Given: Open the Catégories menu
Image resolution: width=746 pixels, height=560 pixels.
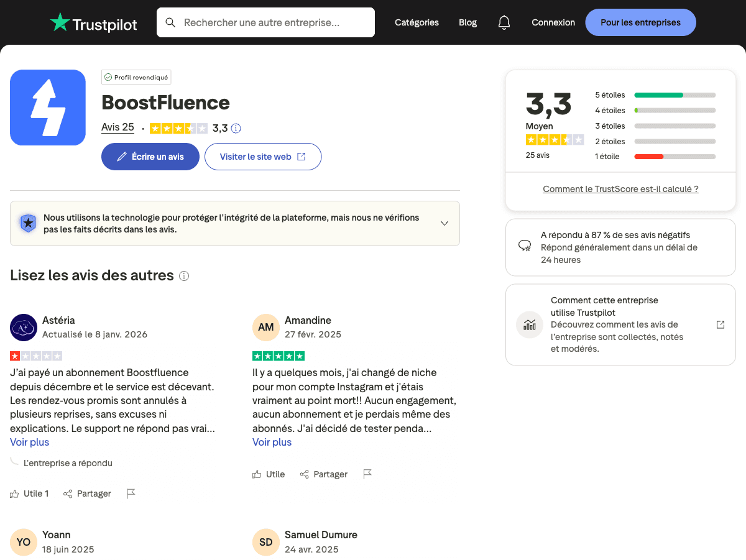Looking at the screenshot, I should click(417, 22).
